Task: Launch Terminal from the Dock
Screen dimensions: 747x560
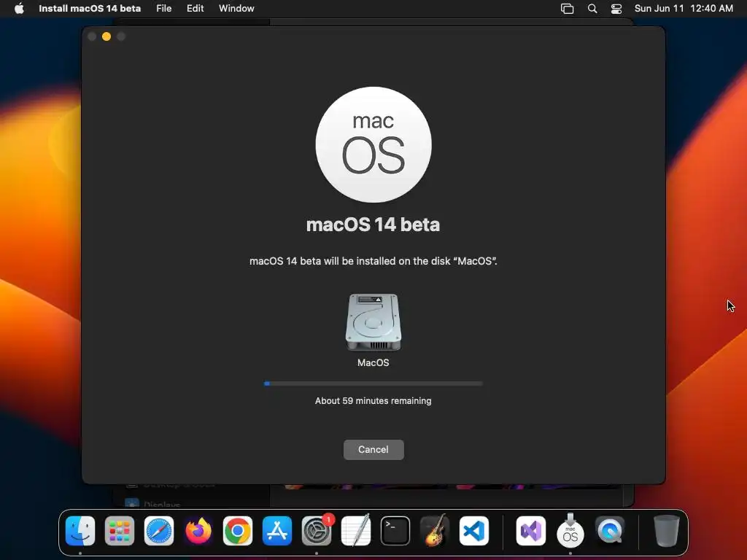Action: 395,531
